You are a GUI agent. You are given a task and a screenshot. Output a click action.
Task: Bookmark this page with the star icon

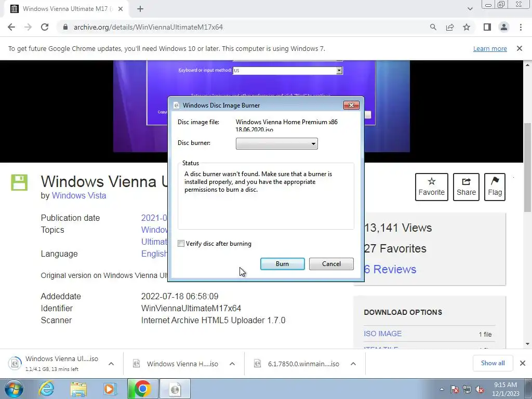[x=467, y=27]
